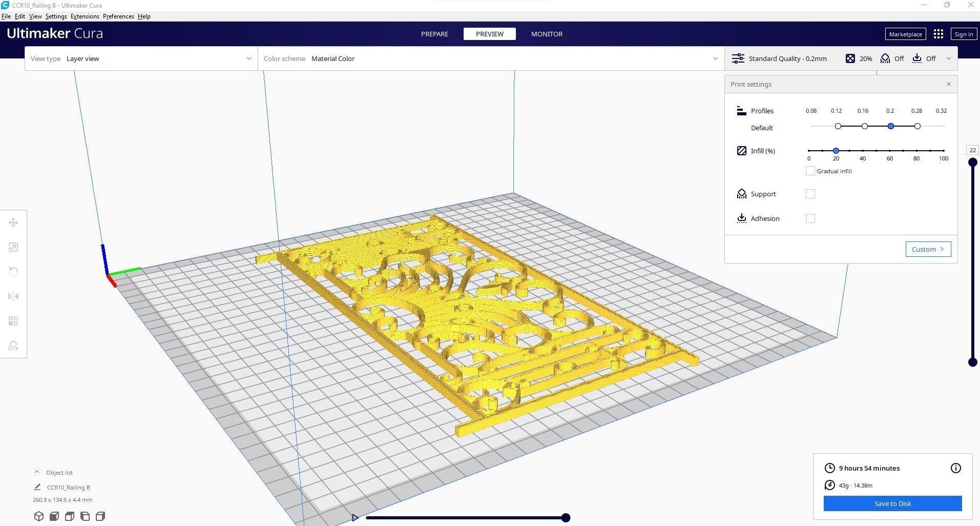Screen dimensions: 980x526
Task: Click the infill percentage slider handle
Action: point(836,151)
